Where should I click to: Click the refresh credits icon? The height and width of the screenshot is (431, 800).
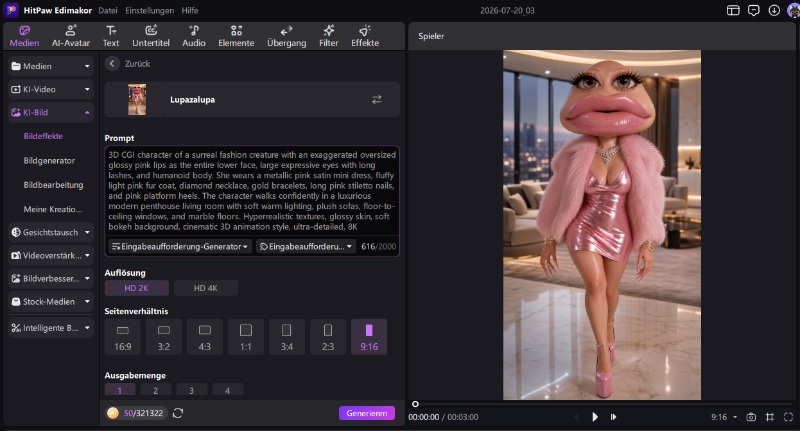178,413
